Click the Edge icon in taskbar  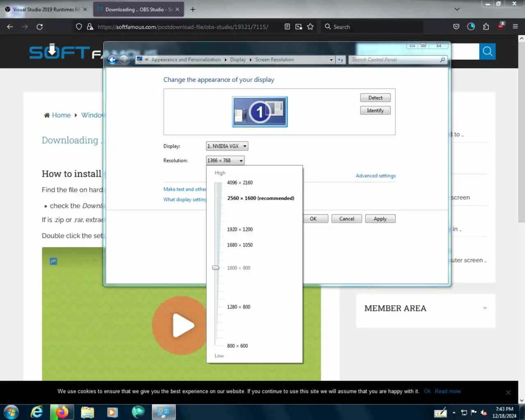pos(138,412)
